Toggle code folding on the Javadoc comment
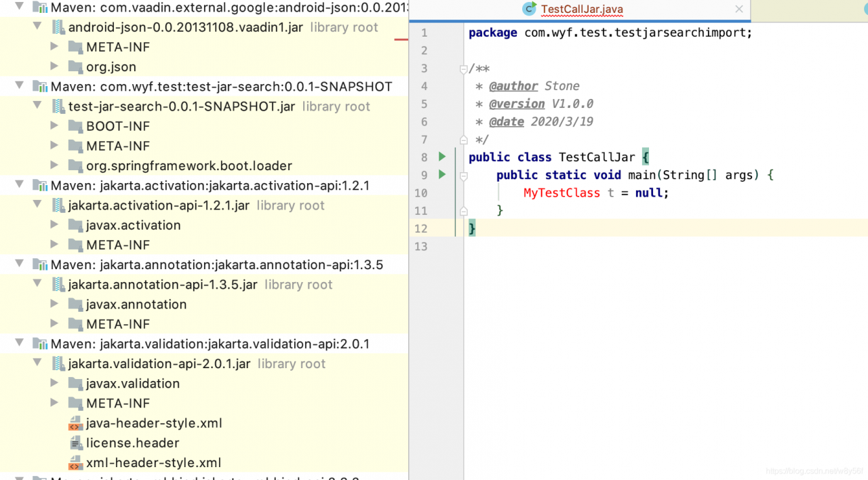The width and height of the screenshot is (868, 480). click(464, 68)
